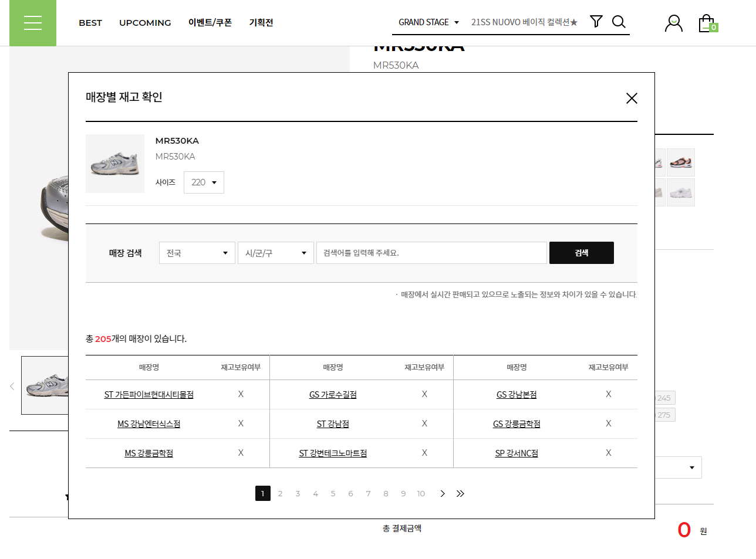This screenshot has width=756, height=559.
Task: Open store GS 강릉금학점
Action: 517,424
